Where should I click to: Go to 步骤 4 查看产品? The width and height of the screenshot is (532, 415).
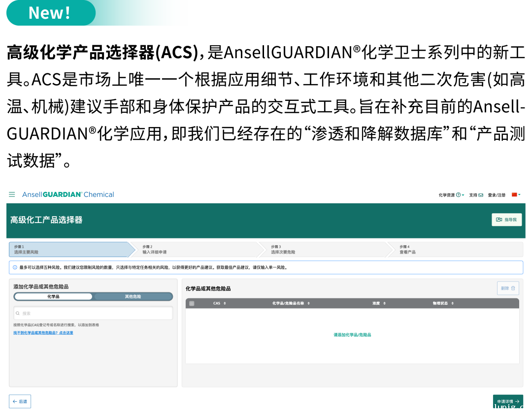tap(453, 250)
